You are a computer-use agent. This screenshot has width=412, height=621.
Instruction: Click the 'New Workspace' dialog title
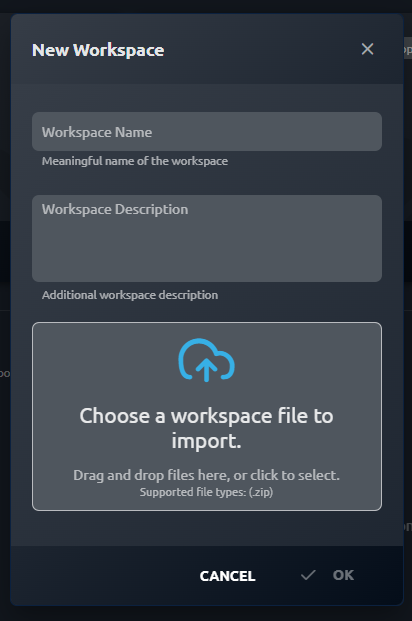[x=98, y=50]
